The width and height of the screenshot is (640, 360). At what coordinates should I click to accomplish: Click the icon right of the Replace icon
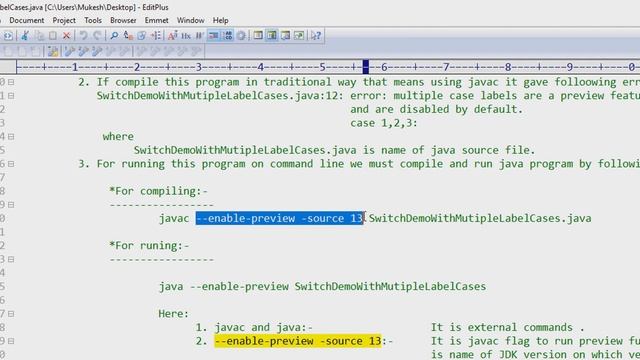click(142, 36)
